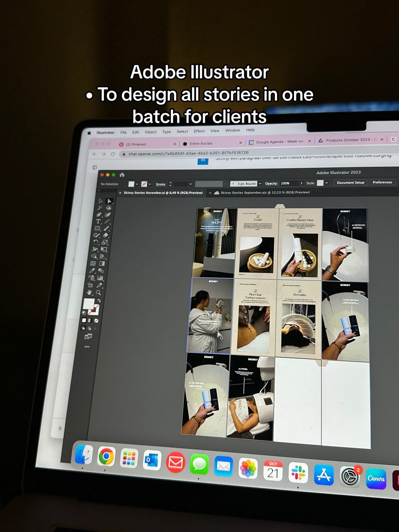Screen dimensions: 399x532
Task: Change Screen Mode in toolbar
Action: (x=88, y=336)
